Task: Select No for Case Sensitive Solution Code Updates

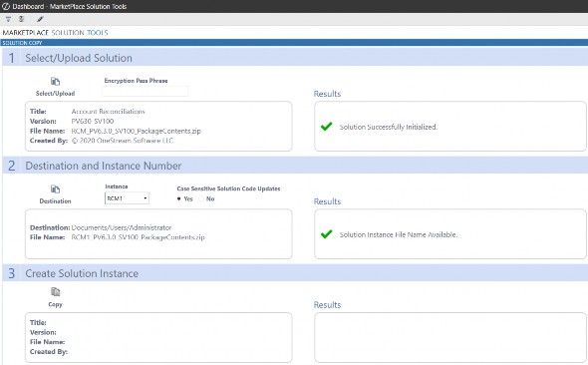Action: click(201, 198)
